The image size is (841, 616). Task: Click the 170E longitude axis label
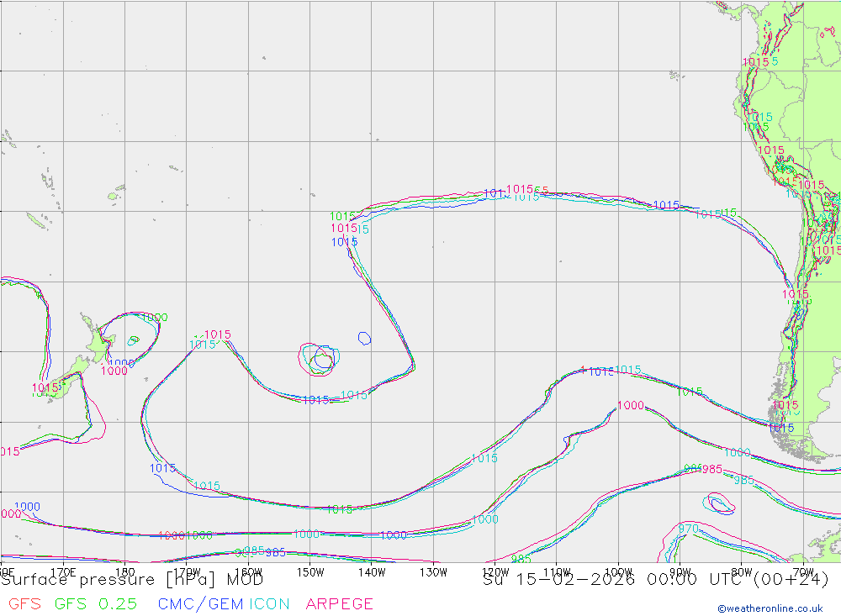(64, 572)
